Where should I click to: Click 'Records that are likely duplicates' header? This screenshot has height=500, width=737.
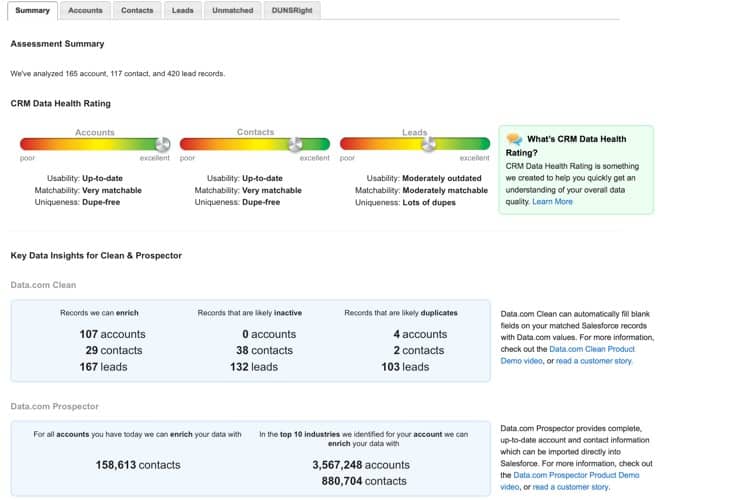[x=401, y=313]
